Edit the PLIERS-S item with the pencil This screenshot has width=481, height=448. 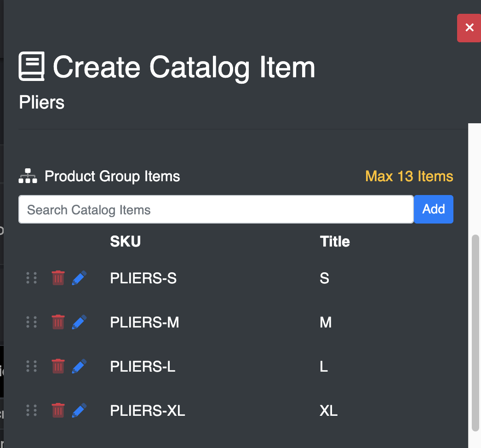coord(79,278)
